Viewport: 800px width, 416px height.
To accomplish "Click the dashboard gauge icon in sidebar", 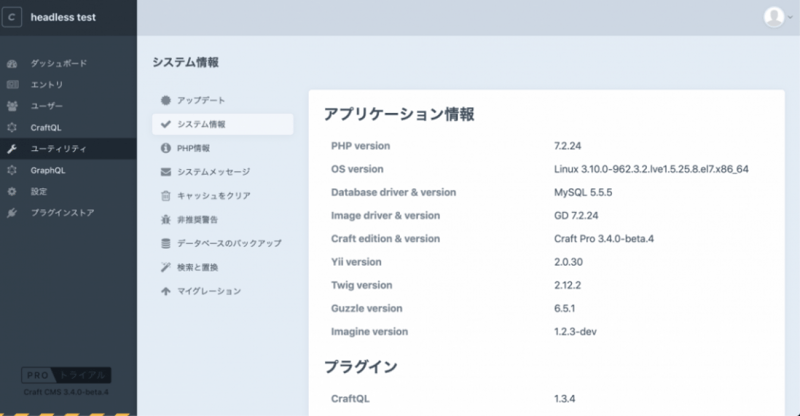I will (12, 63).
